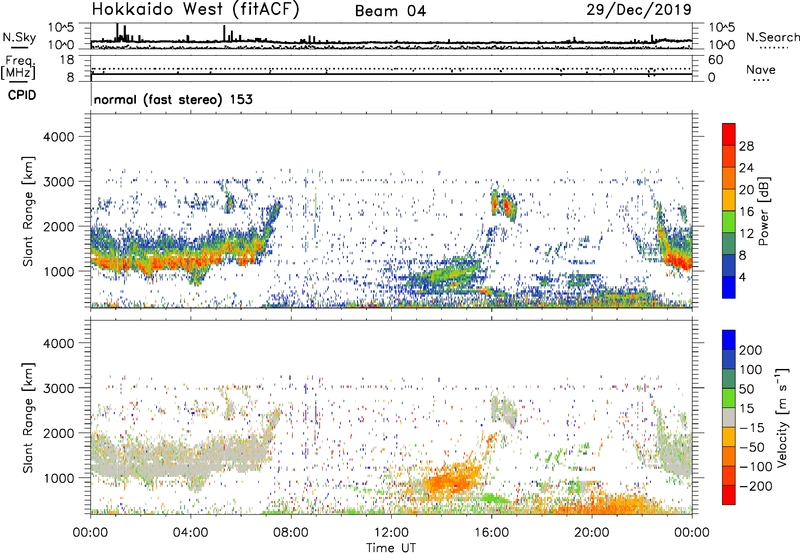
Task: Click the '04:00' time tick label
Action: pyautogui.click(x=190, y=533)
